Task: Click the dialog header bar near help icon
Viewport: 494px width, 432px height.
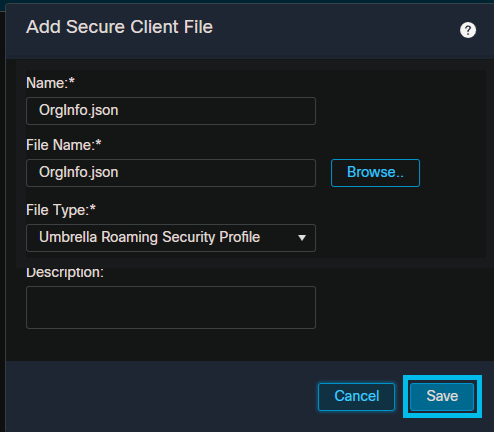Action: pyautogui.click(x=333, y=30)
